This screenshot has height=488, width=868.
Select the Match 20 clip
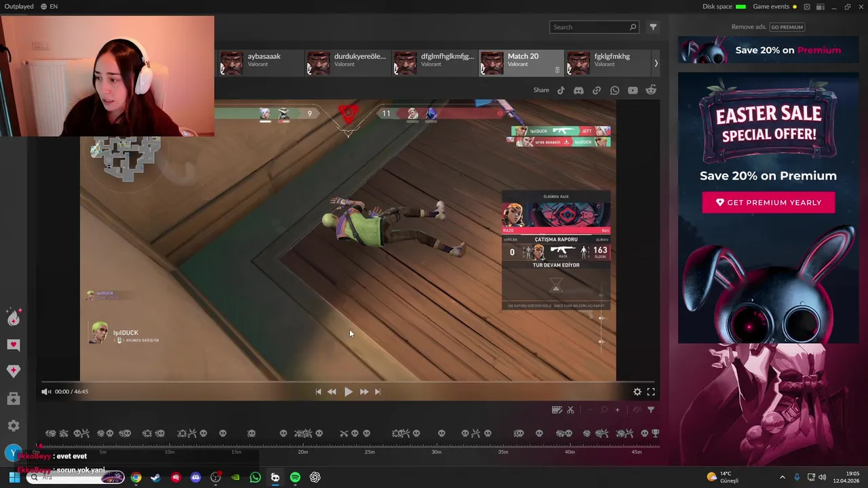[520, 62]
